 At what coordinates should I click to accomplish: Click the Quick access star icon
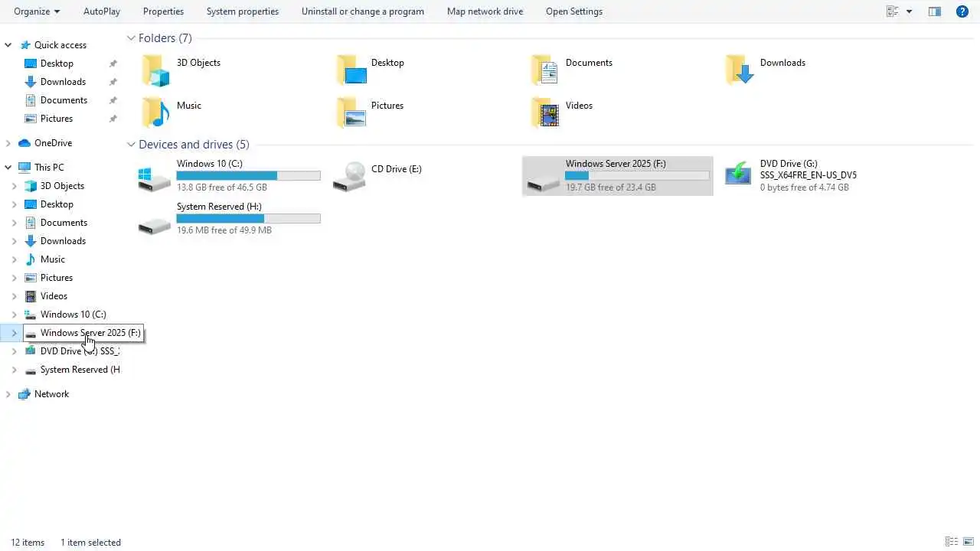tap(24, 45)
